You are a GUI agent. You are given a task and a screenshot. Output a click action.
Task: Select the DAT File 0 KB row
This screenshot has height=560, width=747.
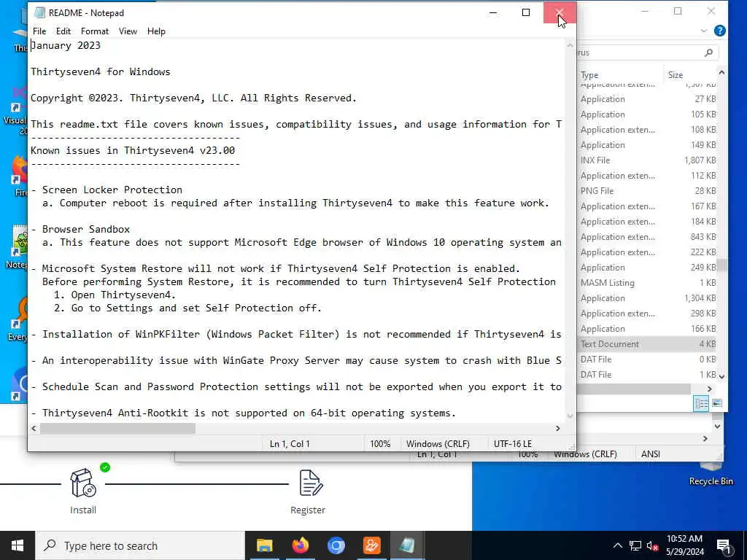647,359
